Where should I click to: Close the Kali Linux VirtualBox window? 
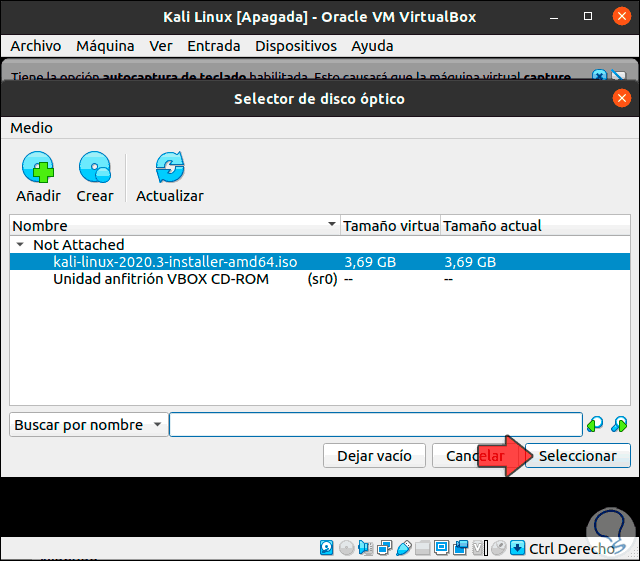click(622, 16)
